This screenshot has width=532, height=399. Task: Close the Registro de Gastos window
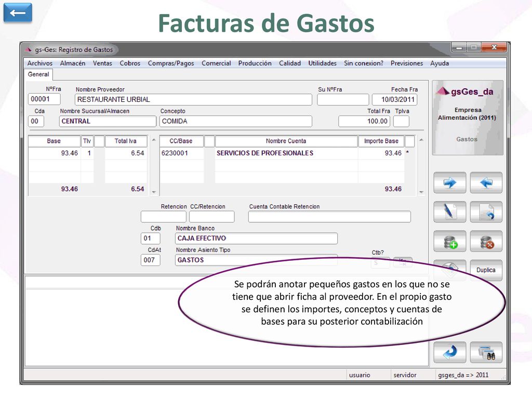click(x=494, y=47)
